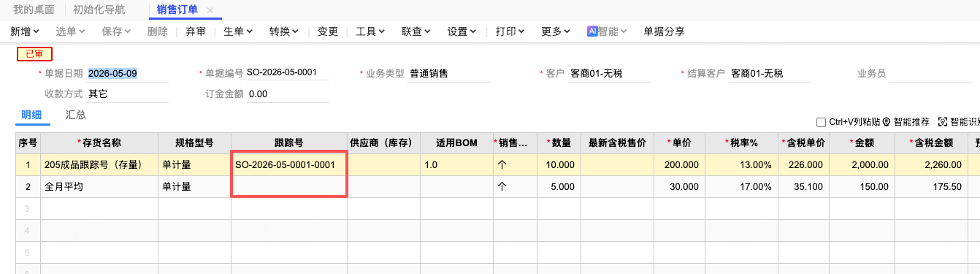Switch to 我的桌面 tab
This screenshot has height=274, width=980.
pyautogui.click(x=34, y=10)
